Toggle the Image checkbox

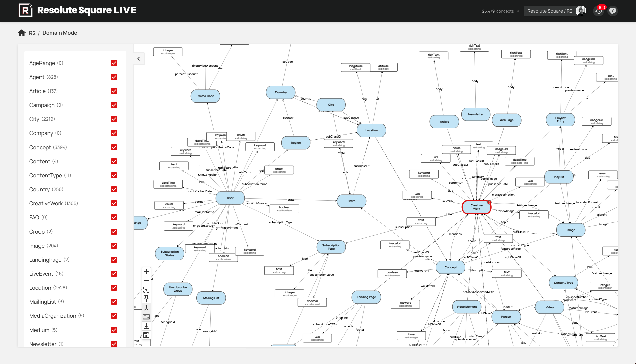pyautogui.click(x=114, y=246)
